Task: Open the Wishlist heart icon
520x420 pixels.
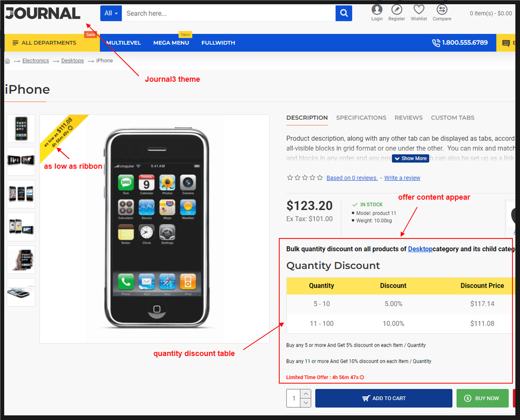Action: [x=419, y=10]
